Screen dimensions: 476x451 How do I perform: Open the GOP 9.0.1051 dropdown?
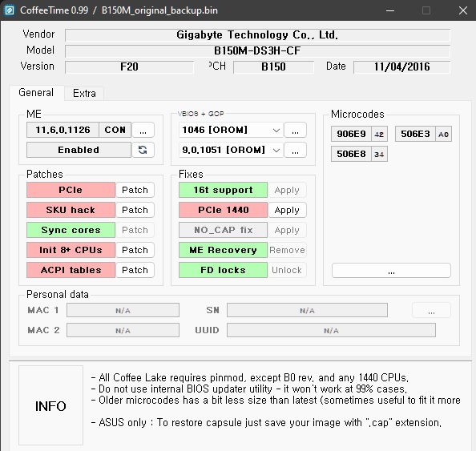(x=231, y=150)
